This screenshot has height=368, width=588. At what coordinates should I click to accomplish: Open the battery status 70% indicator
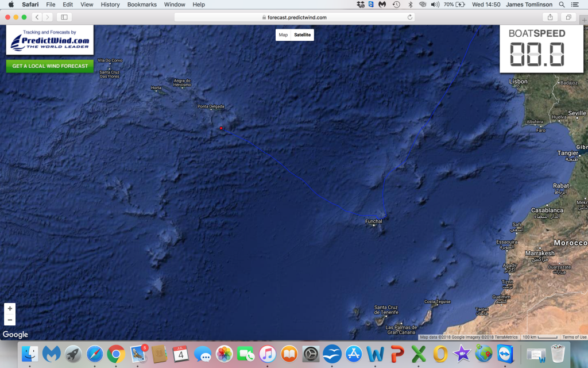pos(454,5)
